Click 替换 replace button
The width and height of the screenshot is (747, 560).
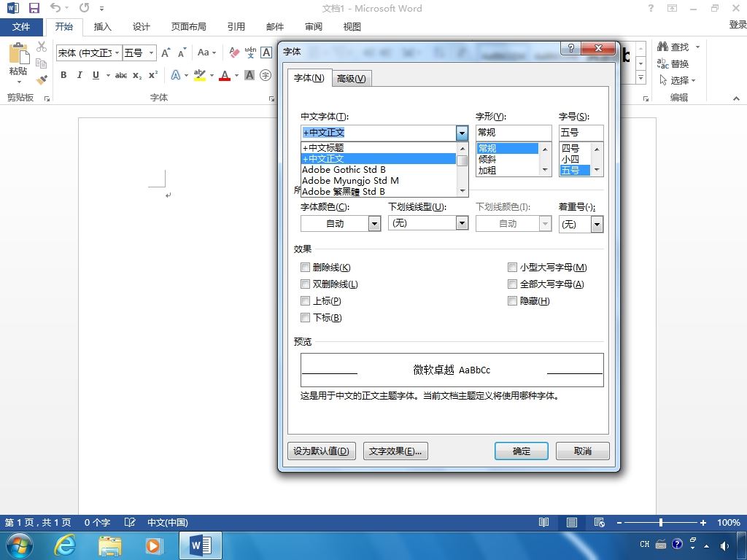(673, 63)
